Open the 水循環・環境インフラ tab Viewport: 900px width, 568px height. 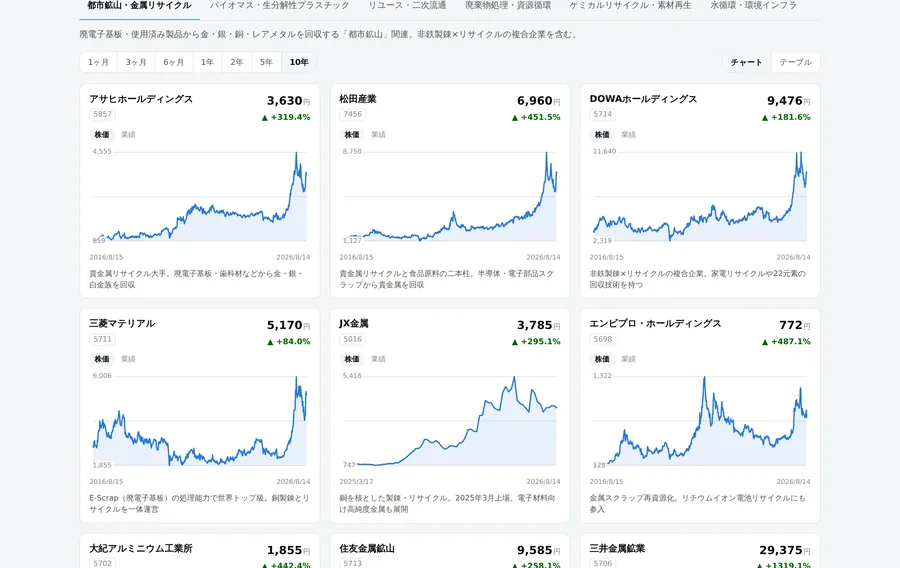tap(754, 6)
